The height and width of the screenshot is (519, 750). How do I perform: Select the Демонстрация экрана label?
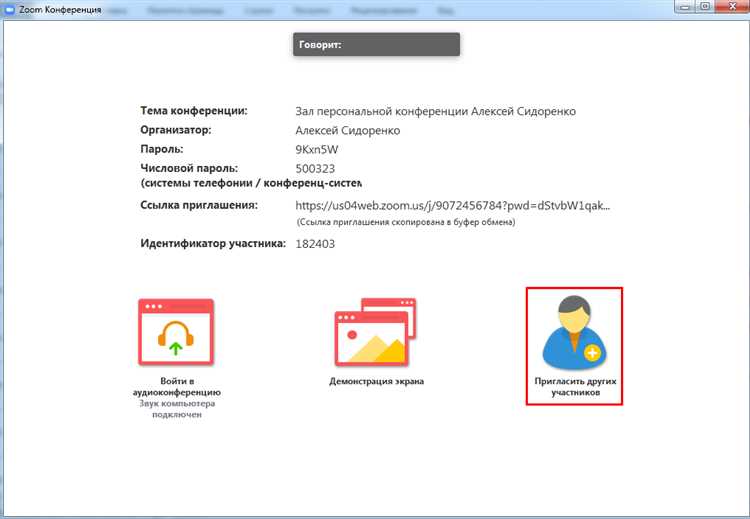pyautogui.click(x=376, y=381)
